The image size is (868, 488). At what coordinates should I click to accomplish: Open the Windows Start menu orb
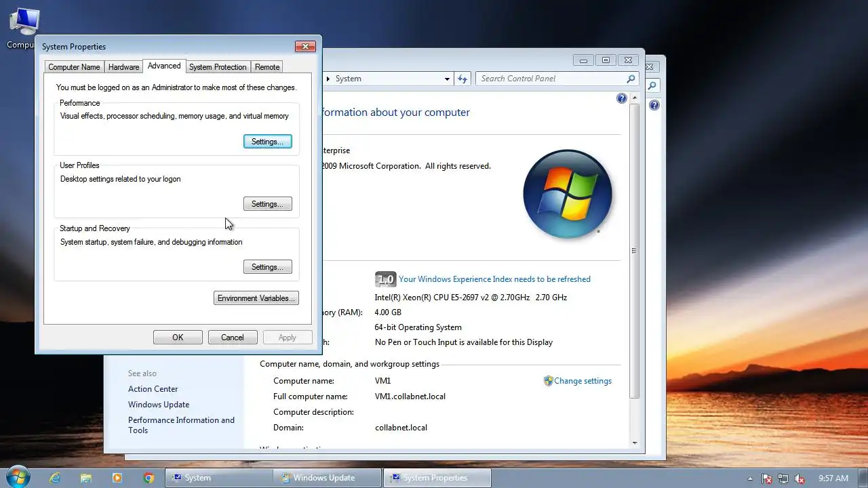click(x=17, y=477)
